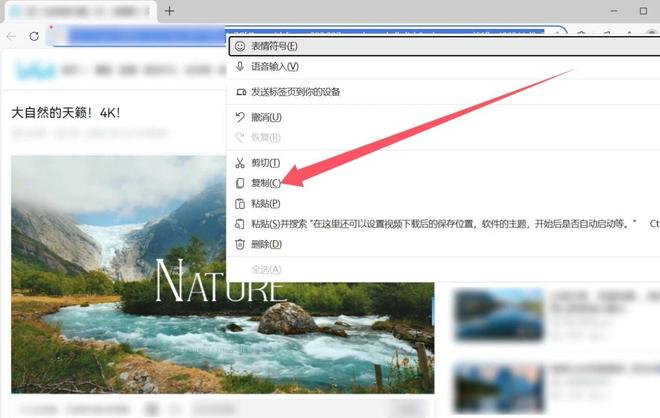
Task: Open a new tab with the plus button
Action: tap(170, 11)
